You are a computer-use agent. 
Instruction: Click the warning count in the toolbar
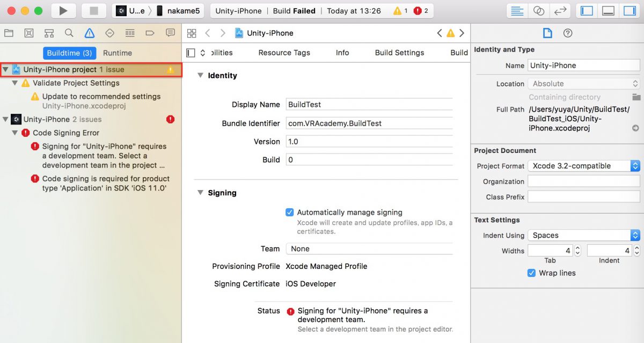(x=400, y=11)
